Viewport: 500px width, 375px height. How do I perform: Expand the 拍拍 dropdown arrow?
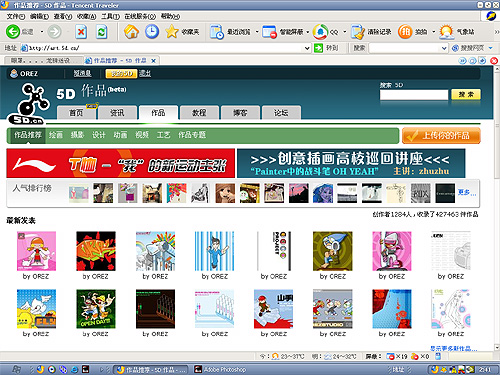tap(434, 32)
